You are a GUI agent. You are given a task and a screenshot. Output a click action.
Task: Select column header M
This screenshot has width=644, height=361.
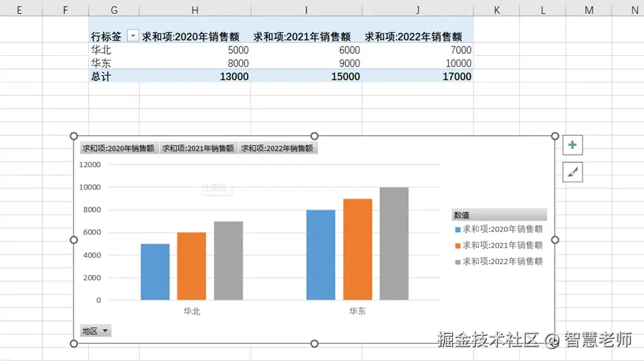pos(589,10)
